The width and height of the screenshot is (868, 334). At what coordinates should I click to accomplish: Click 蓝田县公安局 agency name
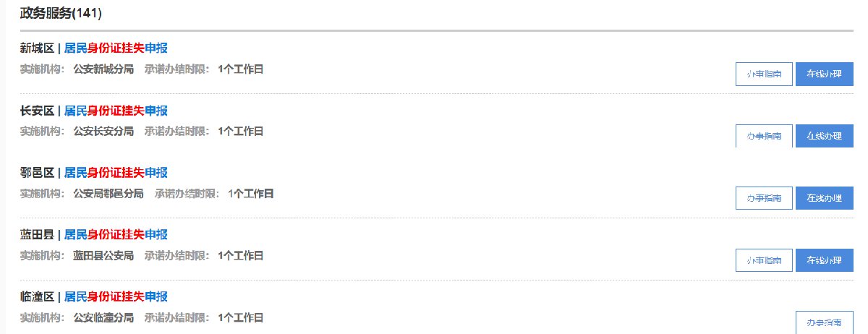103,256
